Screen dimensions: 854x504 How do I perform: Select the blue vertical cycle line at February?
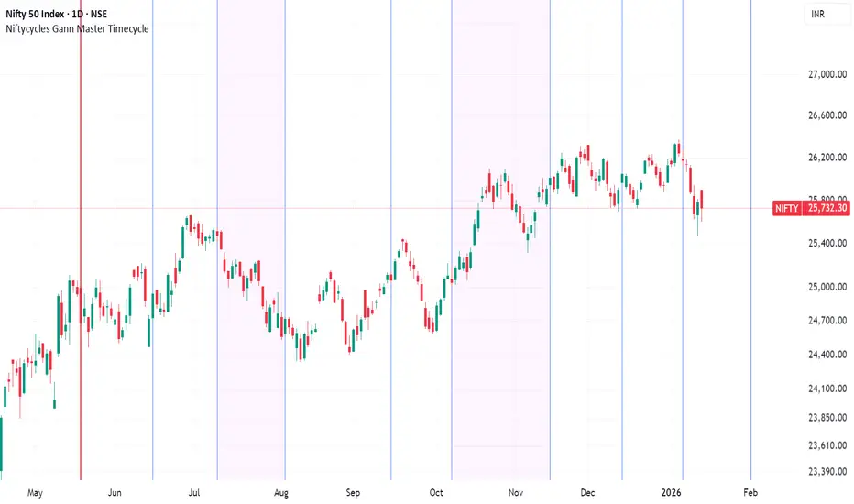tap(751, 240)
